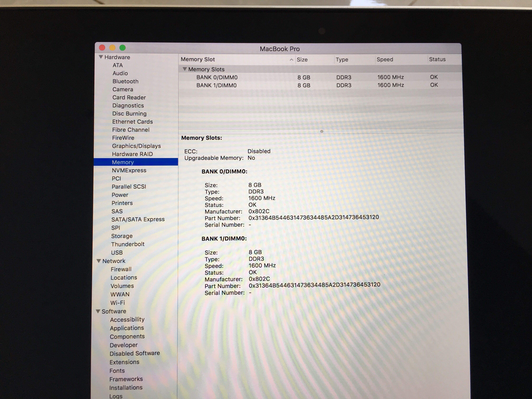Click the Memory Slot column sort arrow
Image resolution: width=532 pixels, height=399 pixels.
[291, 60]
